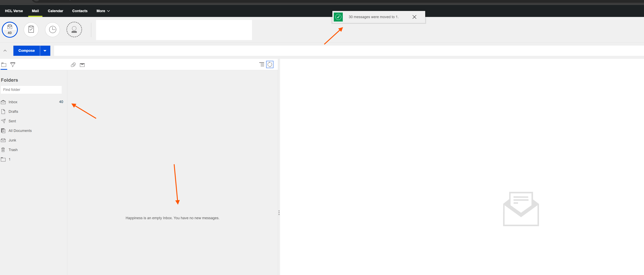
Task: Click the Compose button
Action: point(27,51)
